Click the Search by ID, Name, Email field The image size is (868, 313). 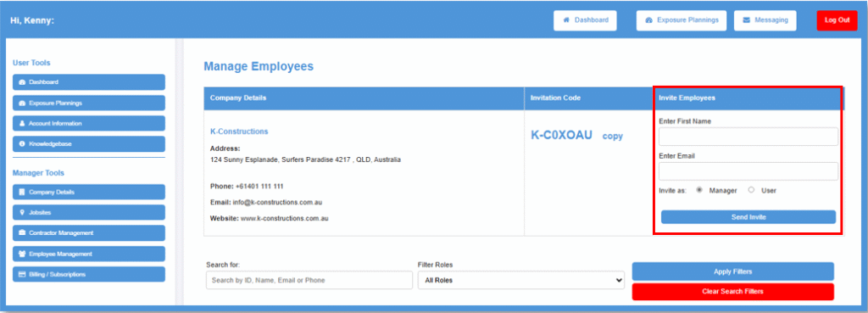[x=309, y=280]
